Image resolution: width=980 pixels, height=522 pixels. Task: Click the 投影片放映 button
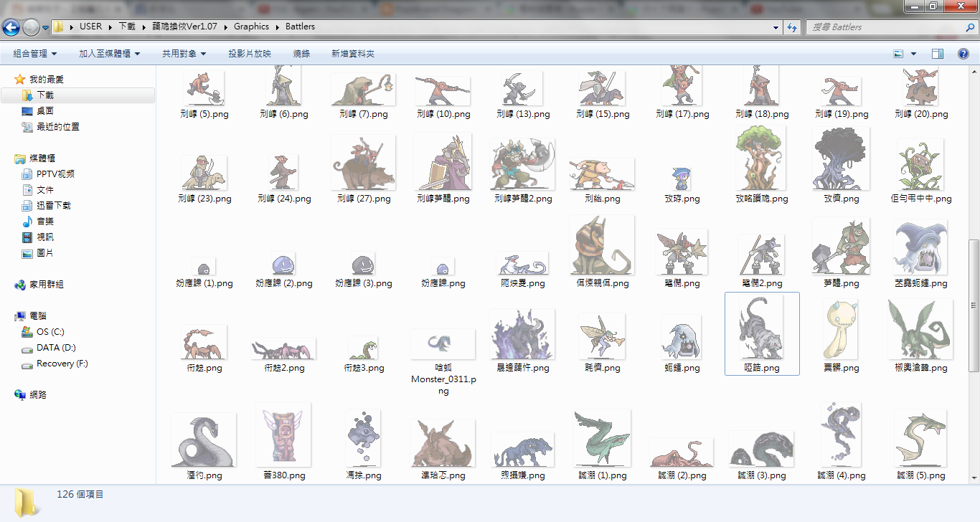[x=250, y=54]
